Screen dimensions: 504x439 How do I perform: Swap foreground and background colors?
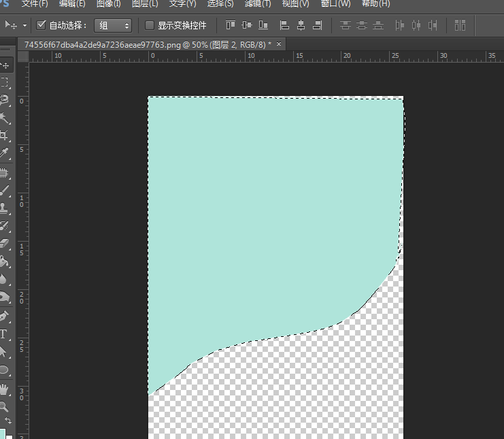8,421
